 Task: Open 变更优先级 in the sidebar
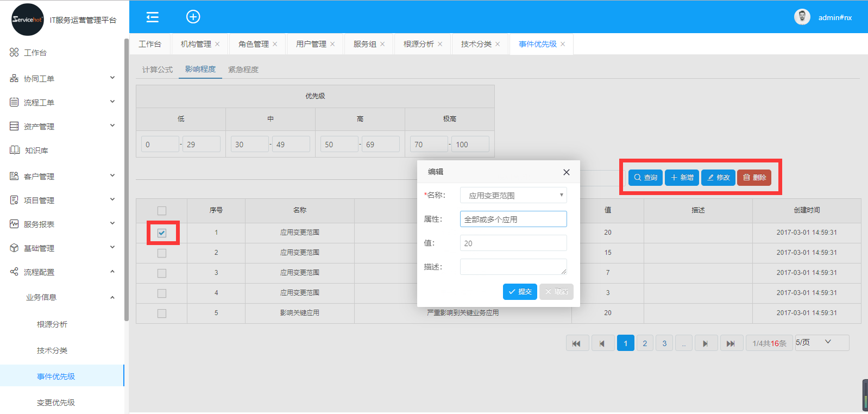56,403
